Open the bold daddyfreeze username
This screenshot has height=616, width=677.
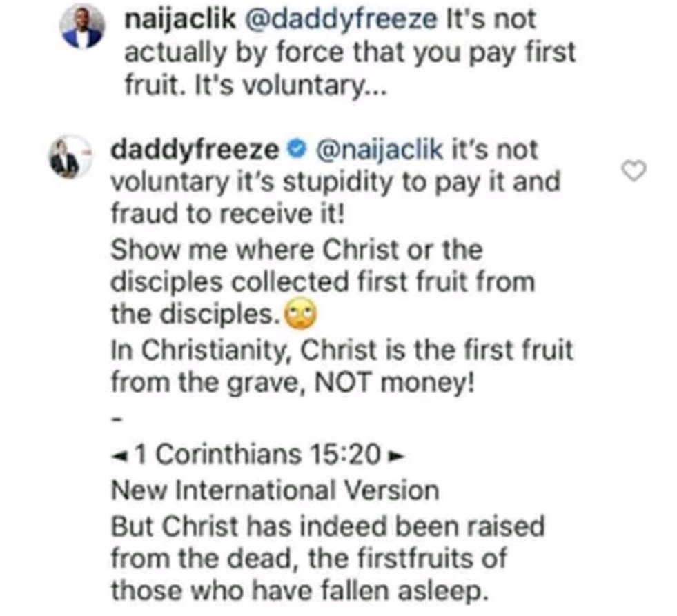pyautogui.click(x=197, y=150)
